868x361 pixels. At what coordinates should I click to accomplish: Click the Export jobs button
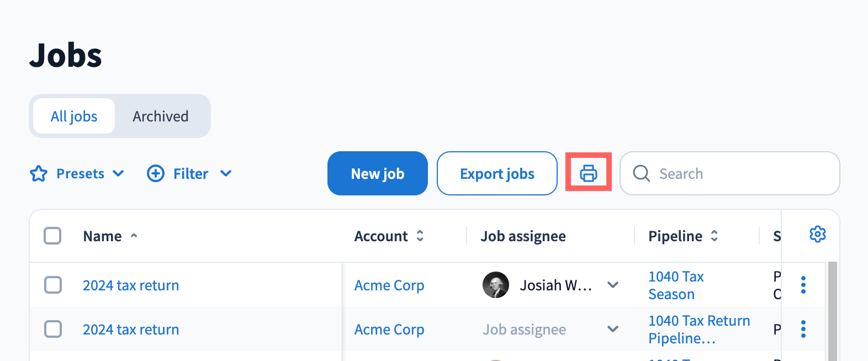click(497, 173)
